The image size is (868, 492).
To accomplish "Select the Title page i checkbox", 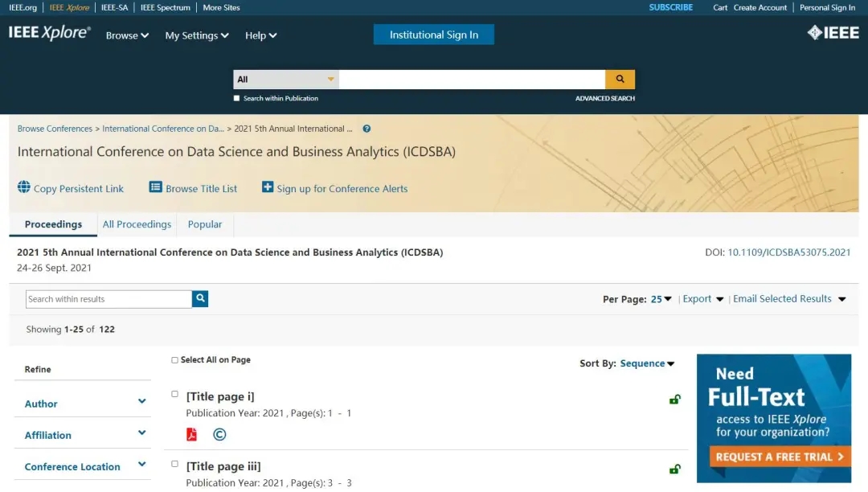I will 174,394.
